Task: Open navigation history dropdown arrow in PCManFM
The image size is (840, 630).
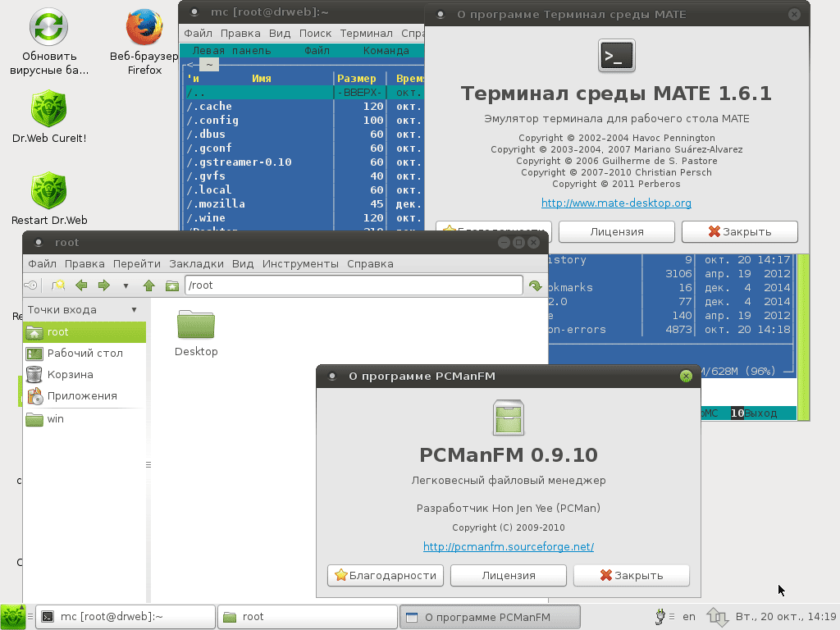Action: tap(126, 286)
